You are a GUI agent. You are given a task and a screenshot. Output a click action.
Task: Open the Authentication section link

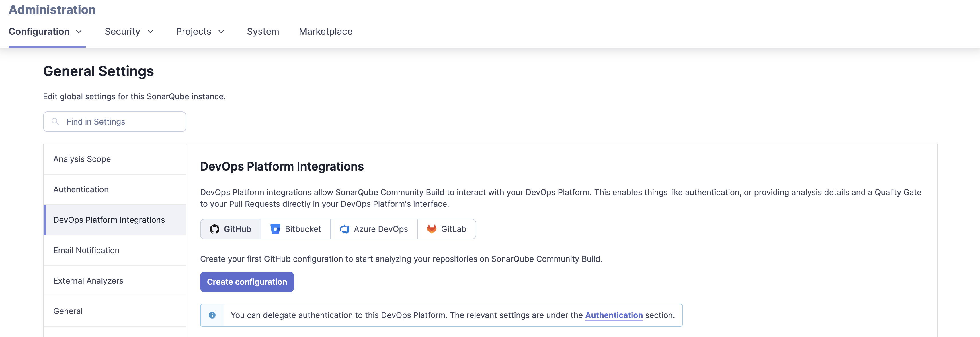click(614, 315)
